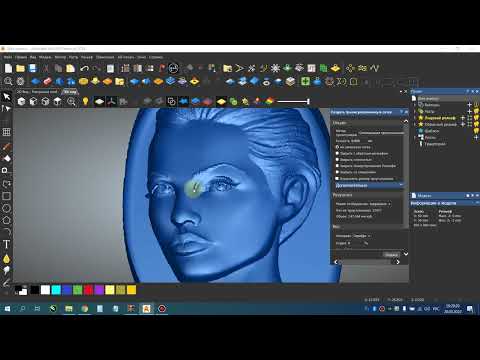Click the gear icon in second toolbar row

[x=20, y=81]
